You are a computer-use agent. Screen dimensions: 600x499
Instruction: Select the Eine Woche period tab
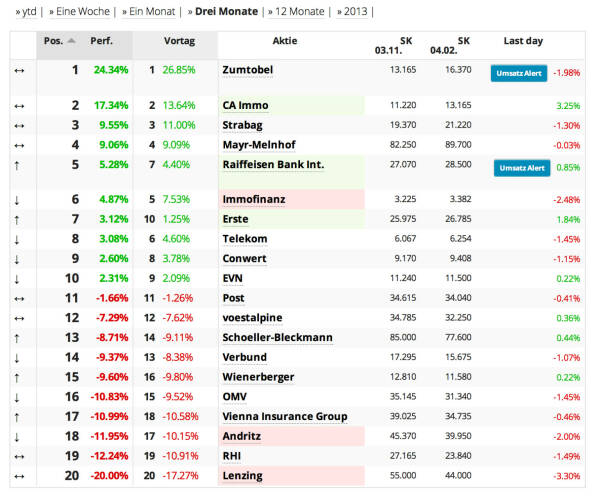[x=80, y=11]
